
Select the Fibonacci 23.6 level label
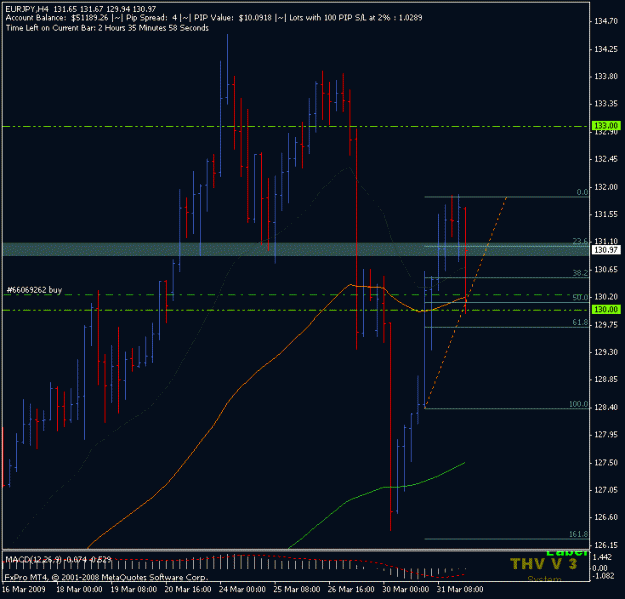pos(580,241)
